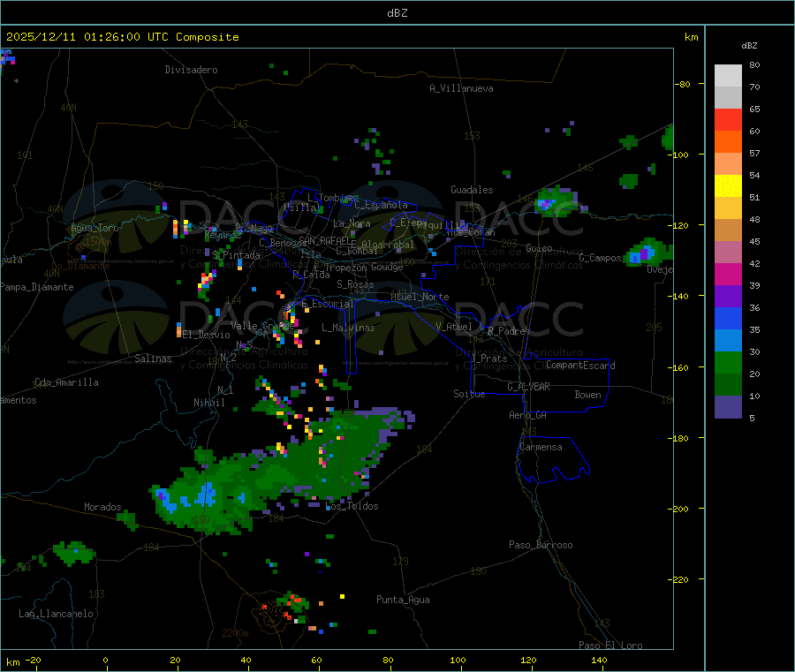Click the 65 dBZ red color swatch
This screenshot has width=795, height=672.
click(728, 119)
